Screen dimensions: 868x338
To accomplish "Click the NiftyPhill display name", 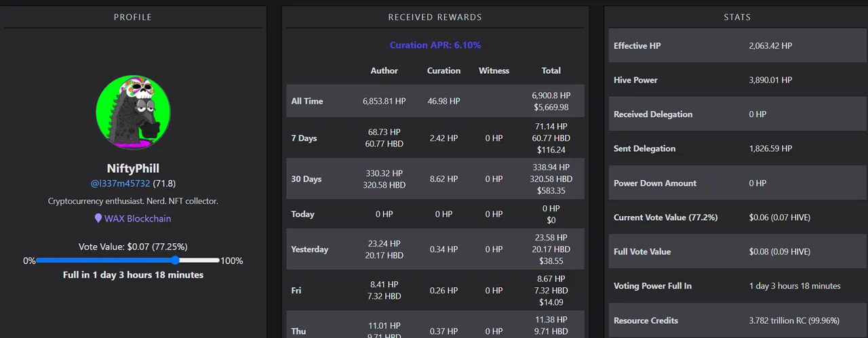I will 133,168.
